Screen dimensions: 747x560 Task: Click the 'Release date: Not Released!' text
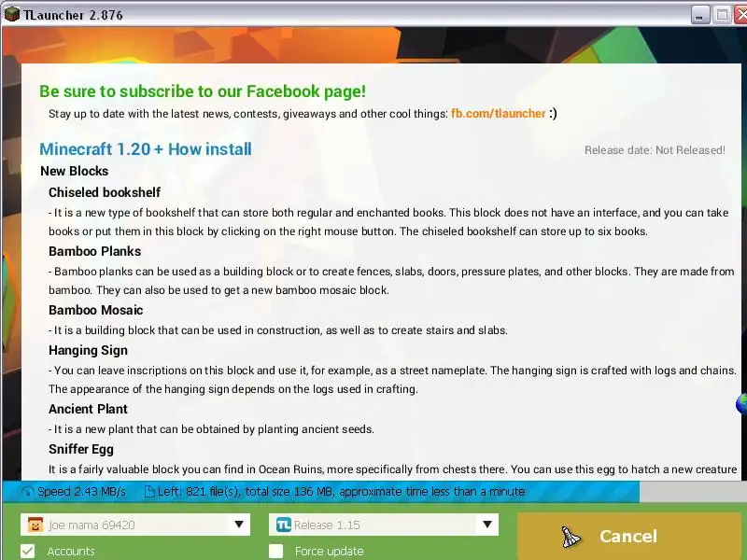(655, 150)
